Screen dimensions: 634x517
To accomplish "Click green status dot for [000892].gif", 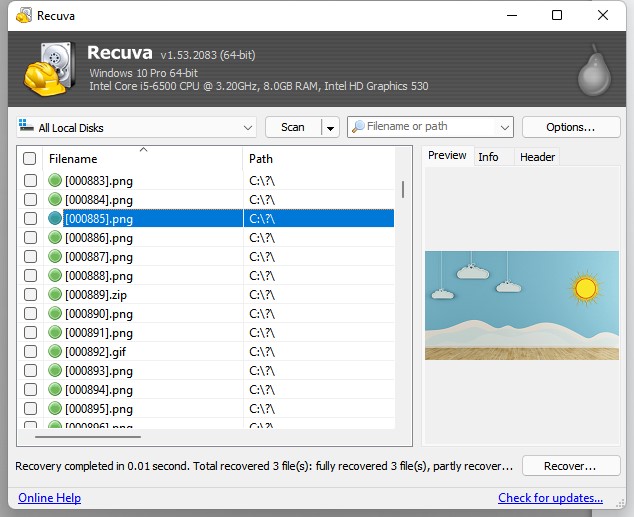I will click(55, 351).
